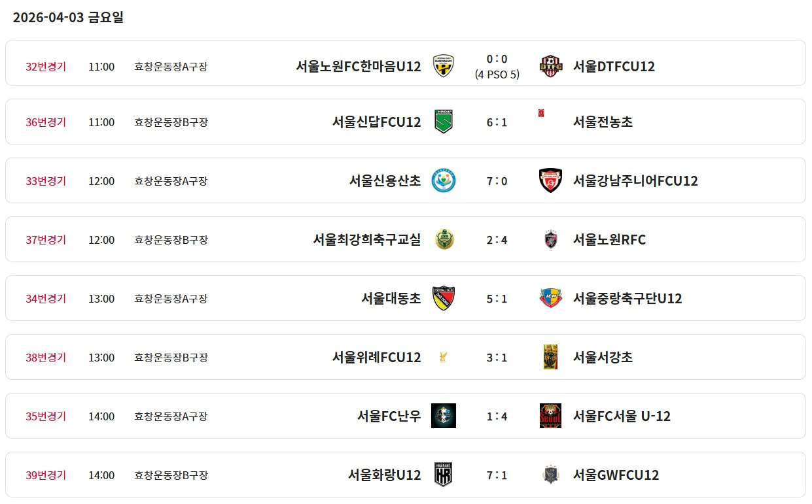Viewport: 812px width, 504px height.
Task: Click the 39번경기 match number label
Action: tap(46, 475)
